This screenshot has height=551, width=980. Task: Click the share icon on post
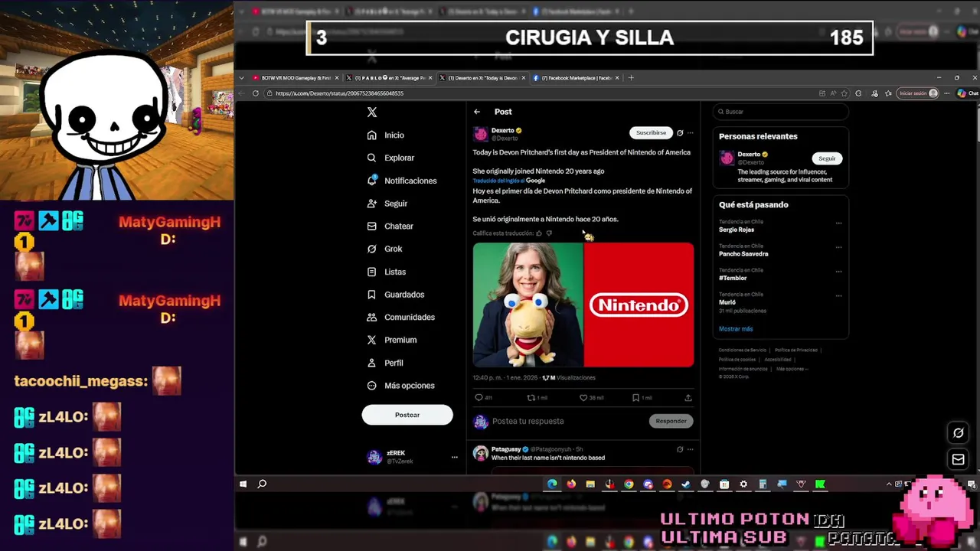click(688, 398)
